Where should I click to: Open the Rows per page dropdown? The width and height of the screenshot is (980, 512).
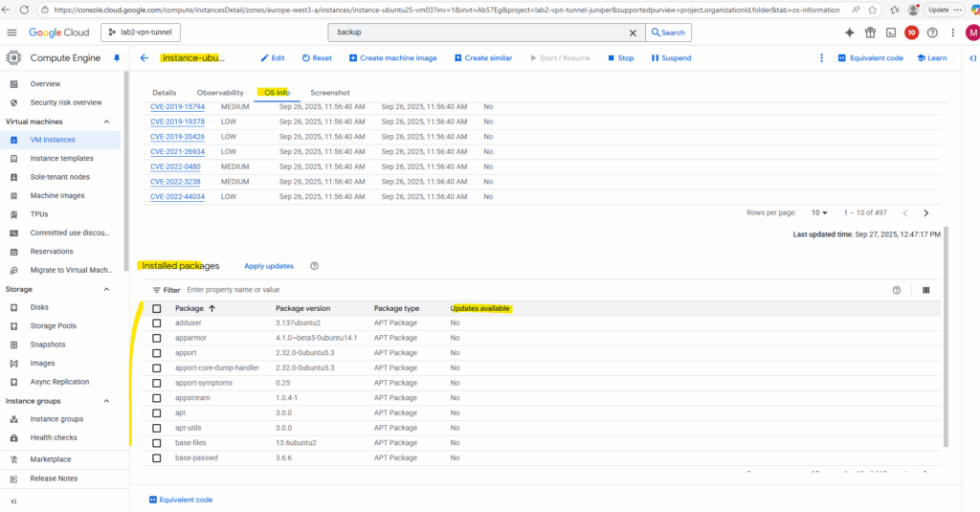(820, 212)
